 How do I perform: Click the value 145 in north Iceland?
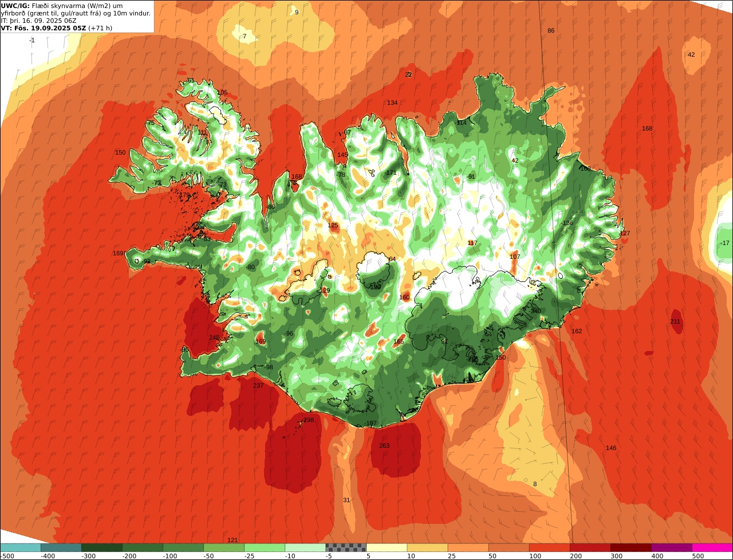pyautogui.click(x=342, y=155)
